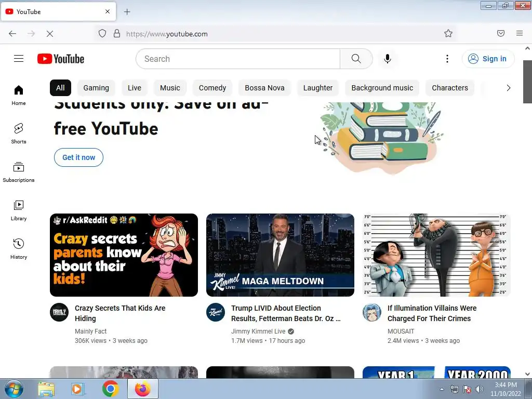Select the Bossa Nova chip
Screen dimensions: 532x399
264,88
